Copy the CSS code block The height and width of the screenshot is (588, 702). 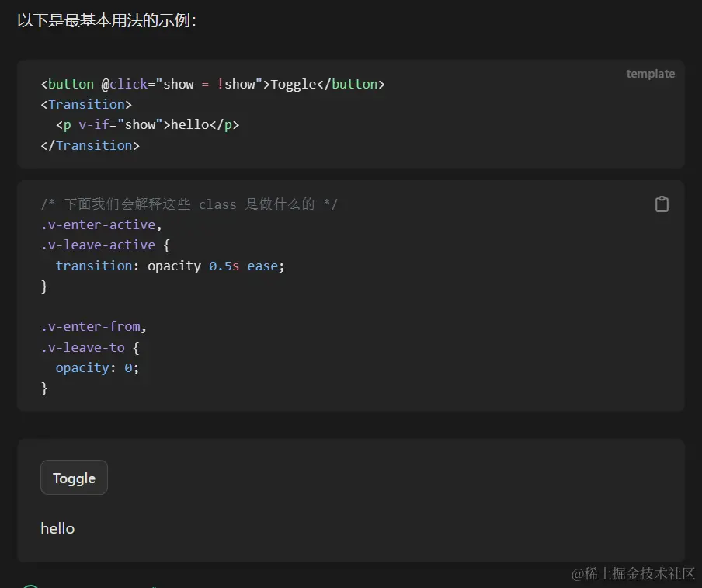[x=662, y=204]
